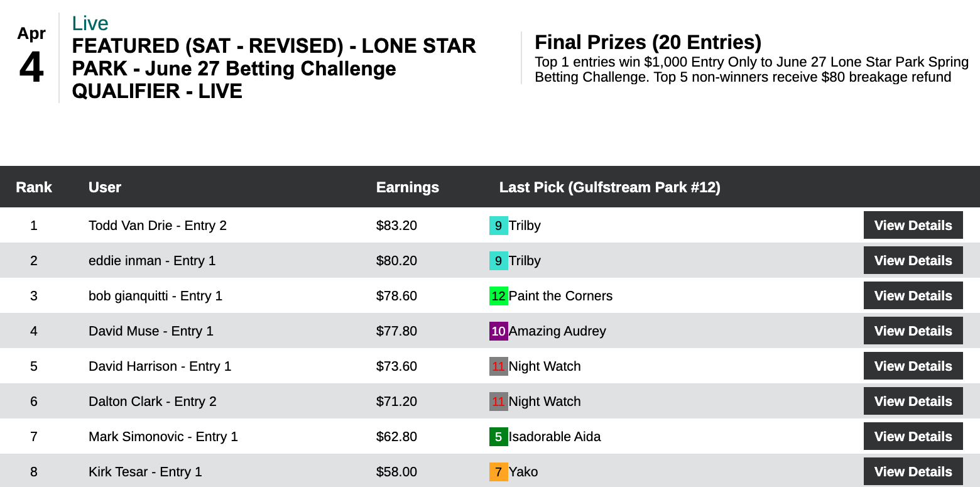Image resolution: width=980 pixels, height=487 pixels.
Task: View Details for Kirk Tesar entry
Action: [913, 472]
